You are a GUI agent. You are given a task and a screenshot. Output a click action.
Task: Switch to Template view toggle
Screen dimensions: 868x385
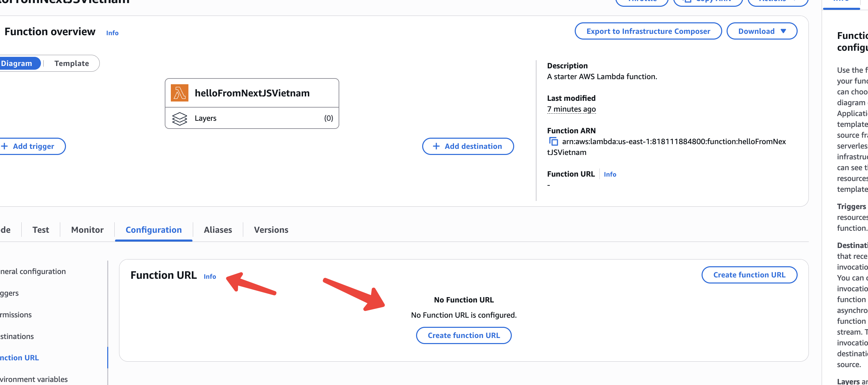click(x=72, y=63)
